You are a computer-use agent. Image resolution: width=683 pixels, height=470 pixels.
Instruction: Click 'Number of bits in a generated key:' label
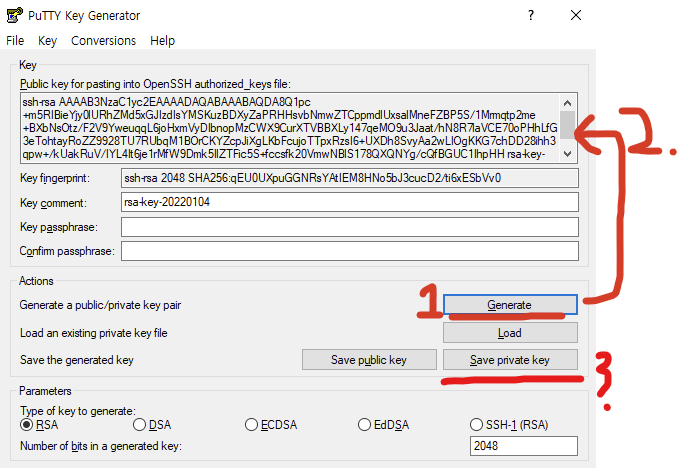pyautogui.click(x=101, y=446)
